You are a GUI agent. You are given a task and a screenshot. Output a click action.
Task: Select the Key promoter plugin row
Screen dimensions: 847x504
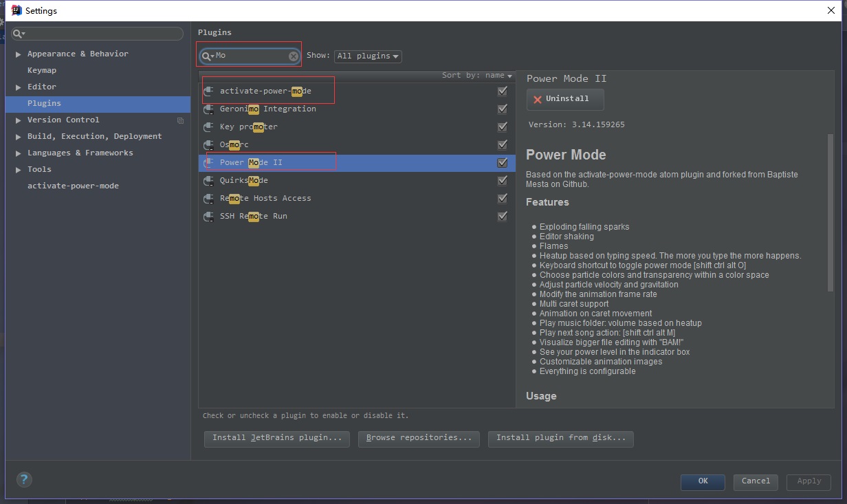coord(356,127)
